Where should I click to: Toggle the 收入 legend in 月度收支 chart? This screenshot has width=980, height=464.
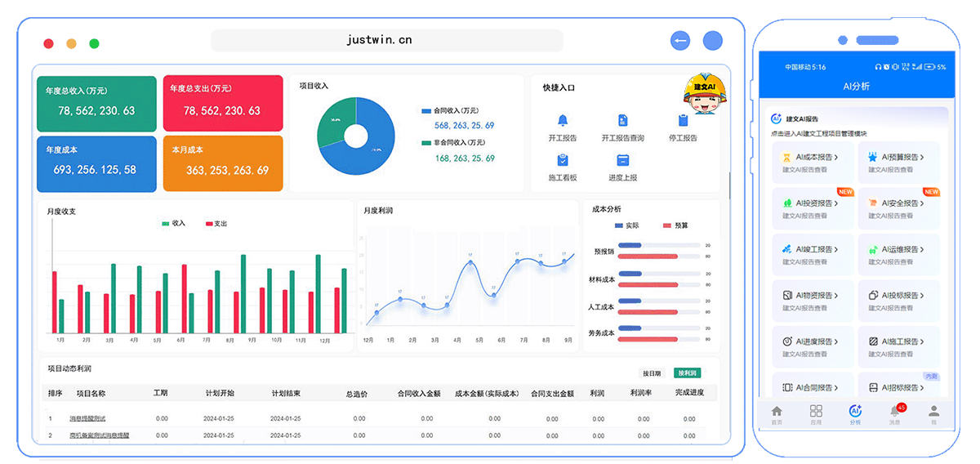(173, 223)
